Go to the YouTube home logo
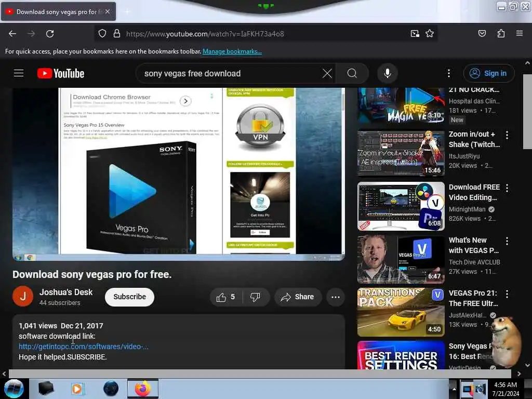Screen dimensions: 532x399 (61, 73)
